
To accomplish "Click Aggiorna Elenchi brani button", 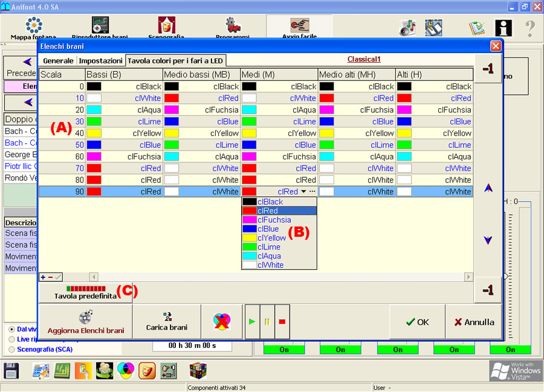I will 86,322.
